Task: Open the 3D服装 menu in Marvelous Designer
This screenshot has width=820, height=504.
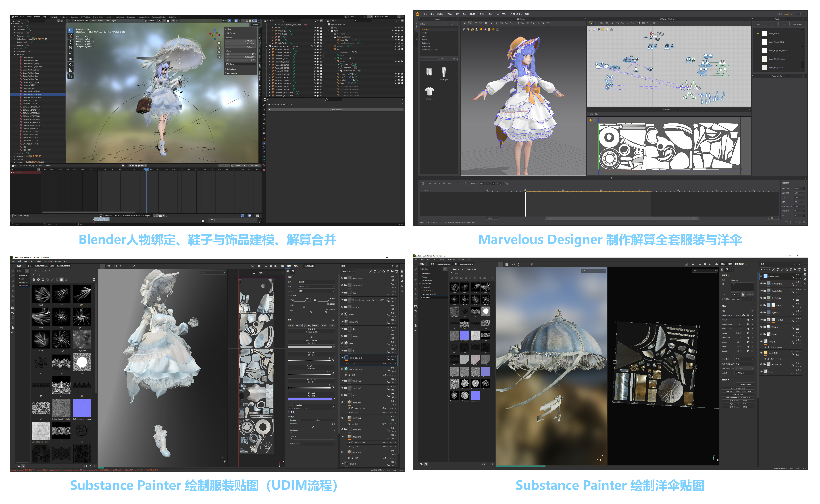Action: [441, 14]
